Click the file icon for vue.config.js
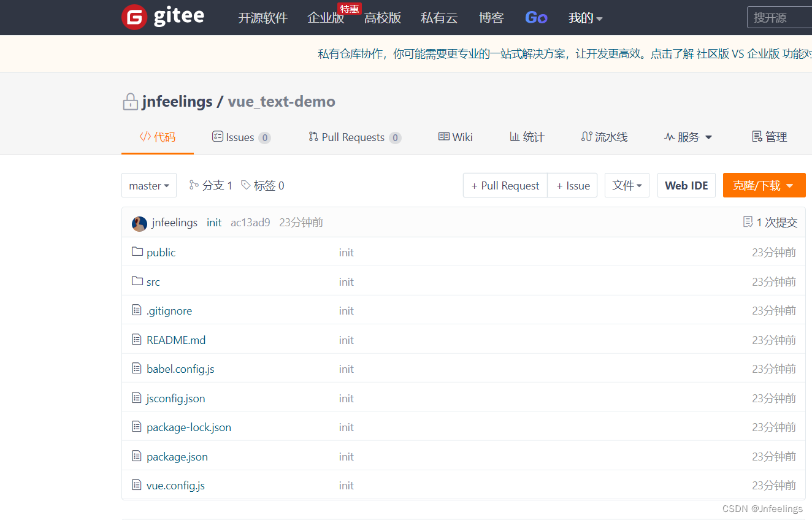 (x=137, y=485)
